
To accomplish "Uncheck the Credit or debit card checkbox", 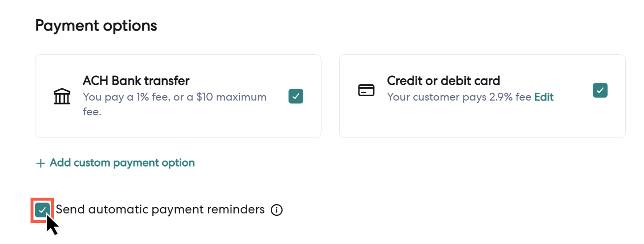I will coord(600,90).
